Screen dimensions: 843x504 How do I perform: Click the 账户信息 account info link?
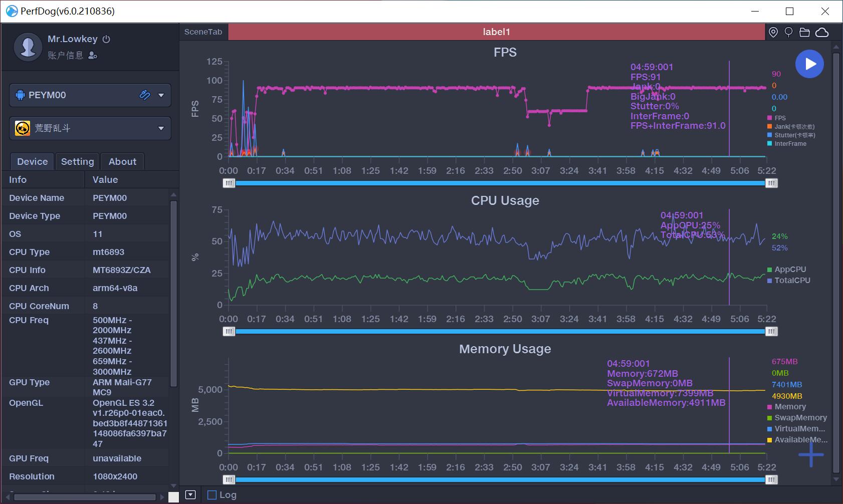point(66,56)
